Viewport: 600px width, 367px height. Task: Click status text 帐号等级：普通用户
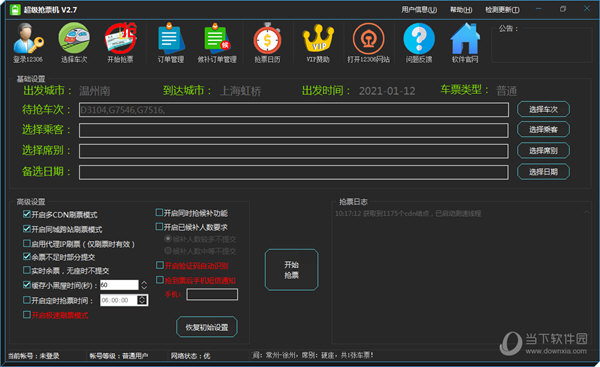click(119, 356)
